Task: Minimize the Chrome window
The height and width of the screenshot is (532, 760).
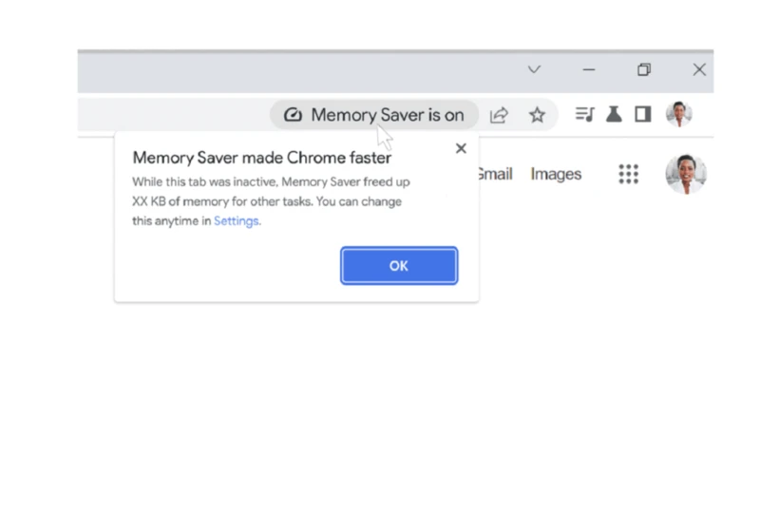Action: pyautogui.click(x=589, y=69)
